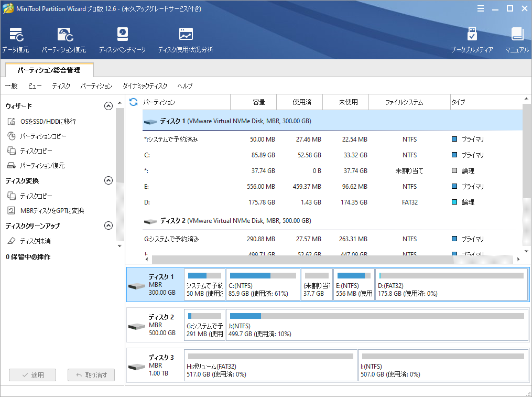The image size is (532, 397).
Task: Select the unallocated *: 37.74 GB row
Action: coord(332,170)
